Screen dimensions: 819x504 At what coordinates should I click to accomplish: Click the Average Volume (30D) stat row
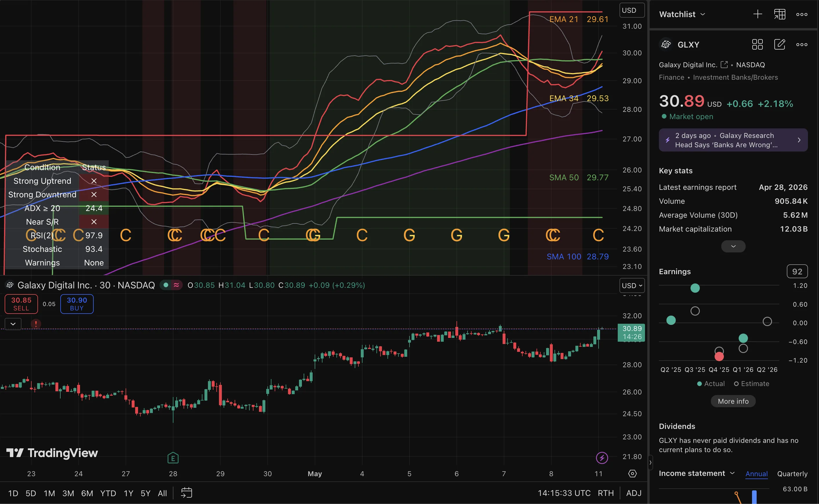(x=733, y=215)
